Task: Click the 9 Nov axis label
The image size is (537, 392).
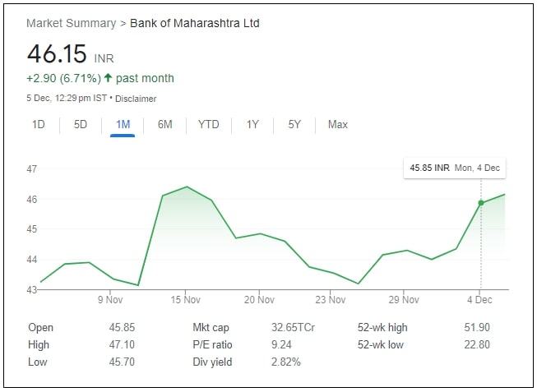Action: (110, 300)
